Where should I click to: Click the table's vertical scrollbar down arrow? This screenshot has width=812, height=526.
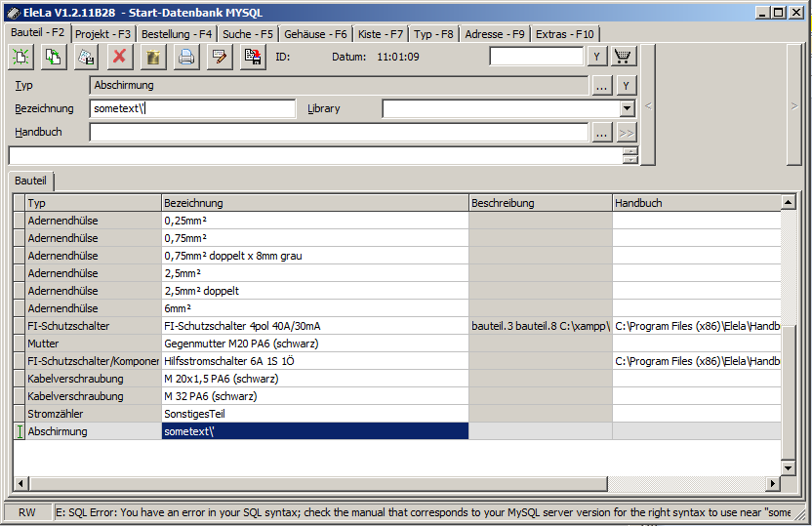click(788, 466)
